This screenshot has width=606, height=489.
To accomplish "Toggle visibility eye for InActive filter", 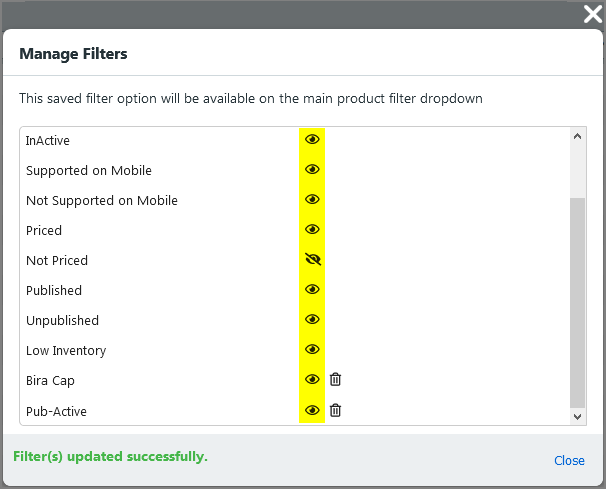I will click(312, 140).
